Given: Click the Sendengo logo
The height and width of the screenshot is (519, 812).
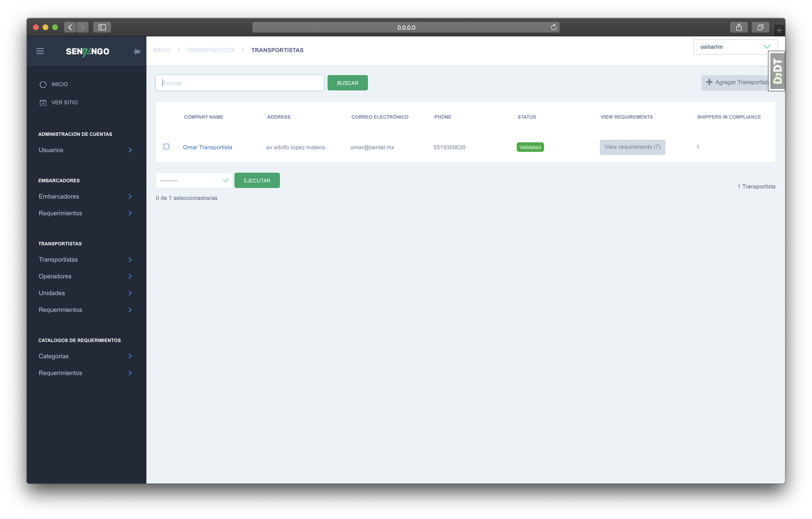Looking at the screenshot, I should tap(87, 52).
